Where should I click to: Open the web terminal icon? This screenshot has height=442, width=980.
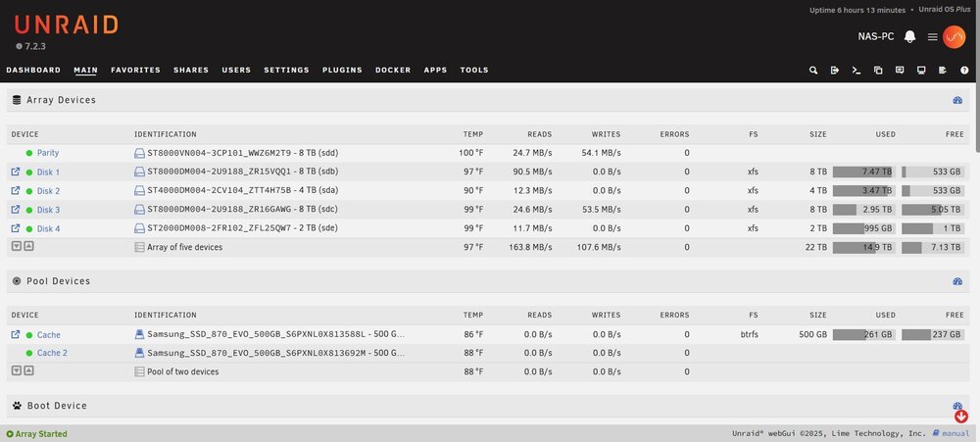(857, 70)
